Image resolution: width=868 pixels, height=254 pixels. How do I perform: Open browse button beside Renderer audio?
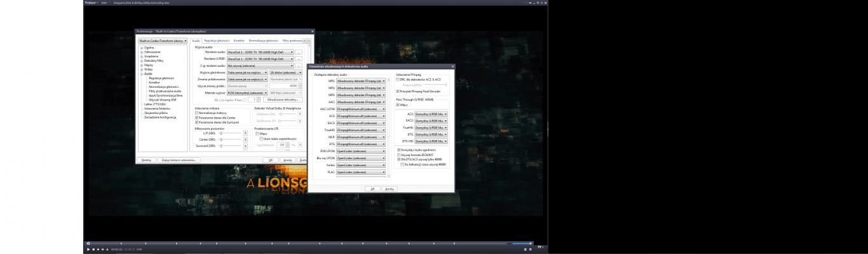click(299, 52)
